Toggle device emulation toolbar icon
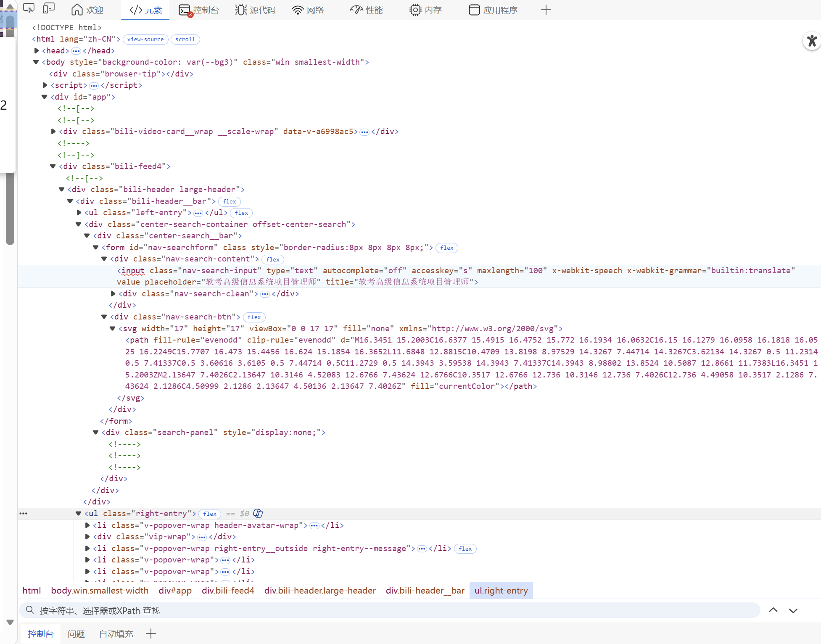Viewport: 821px width, 644px height. [x=49, y=9]
